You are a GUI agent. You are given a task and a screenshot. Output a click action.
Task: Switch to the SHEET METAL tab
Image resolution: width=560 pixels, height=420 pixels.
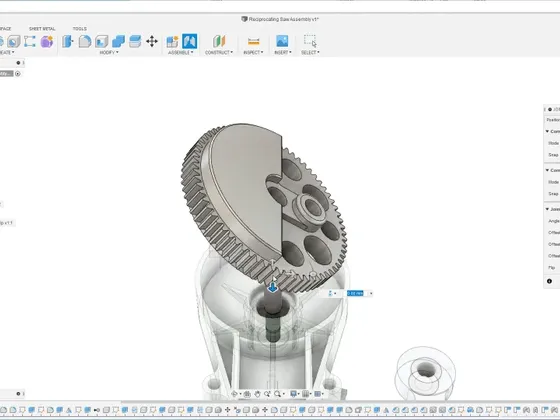(42, 29)
